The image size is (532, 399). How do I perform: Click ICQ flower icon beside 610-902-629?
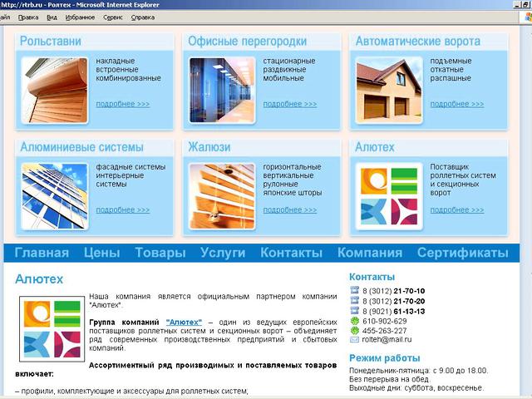[355, 321]
